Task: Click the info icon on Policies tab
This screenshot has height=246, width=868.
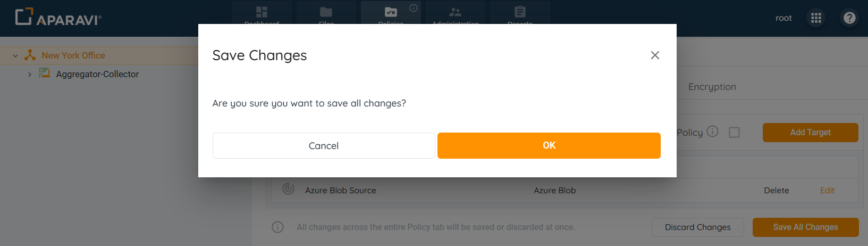Action: coord(414,8)
